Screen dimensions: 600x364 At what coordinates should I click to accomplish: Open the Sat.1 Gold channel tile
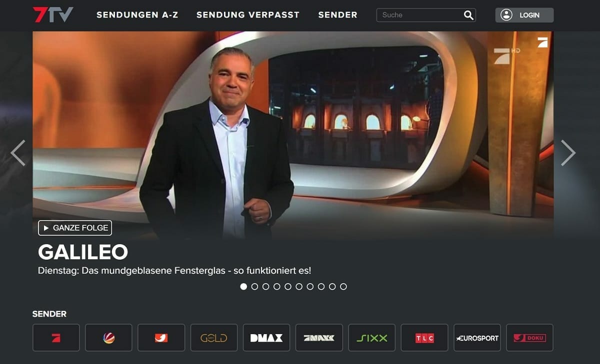214,338
